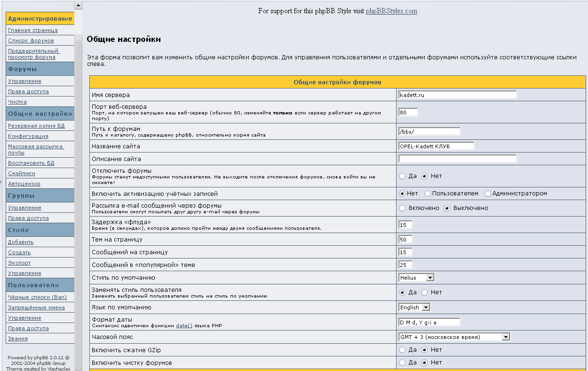The image size is (588, 371).
Task: Choose "Нет" for account activation
Action: pos(402,194)
